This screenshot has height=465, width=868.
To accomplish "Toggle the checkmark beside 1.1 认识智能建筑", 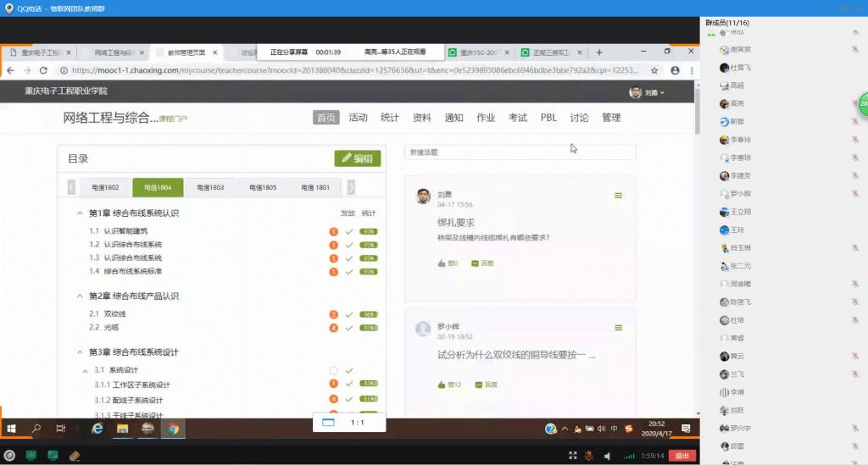I will [x=349, y=231].
